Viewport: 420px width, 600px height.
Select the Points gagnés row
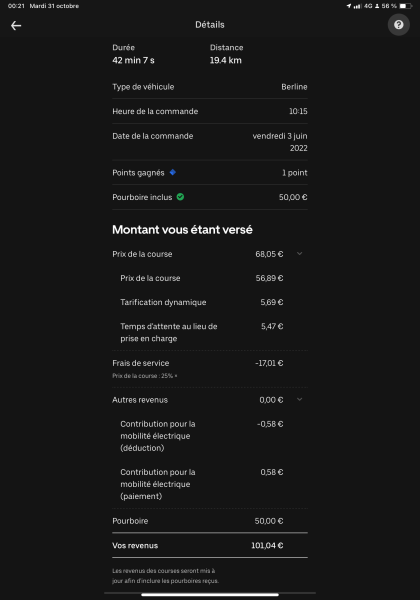210,173
